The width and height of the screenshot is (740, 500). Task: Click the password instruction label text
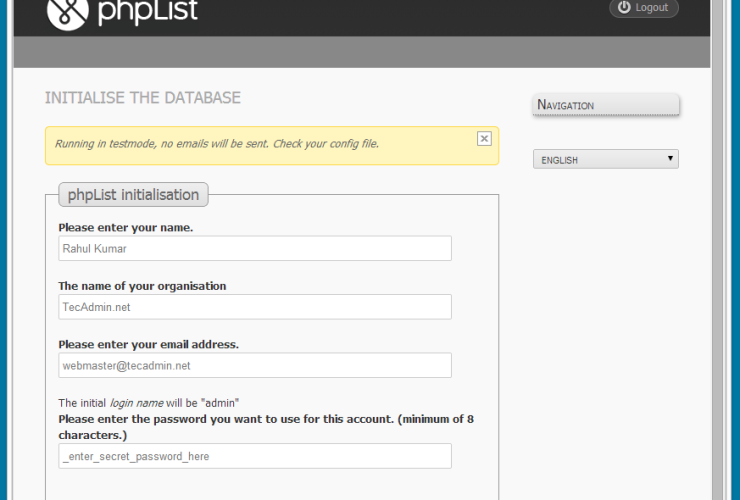tap(265, 427)
